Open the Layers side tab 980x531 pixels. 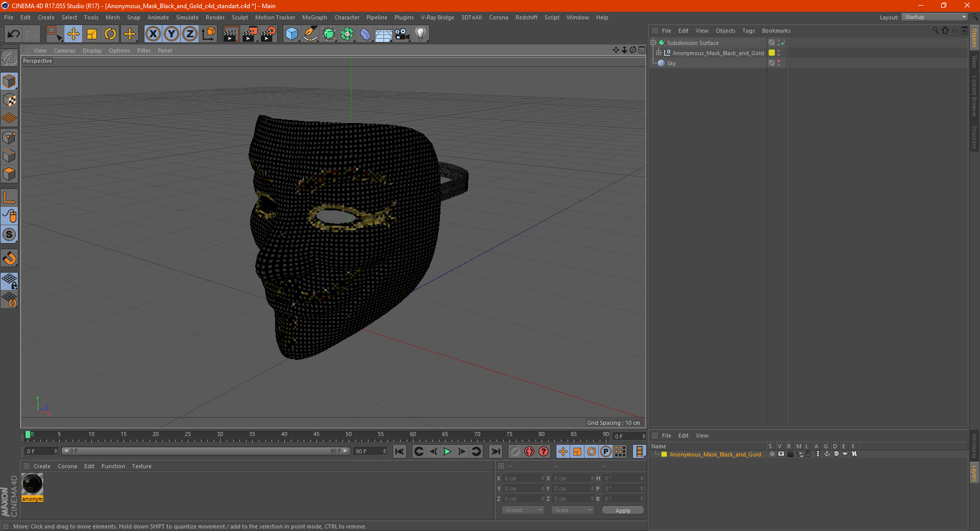pos(974,473)
